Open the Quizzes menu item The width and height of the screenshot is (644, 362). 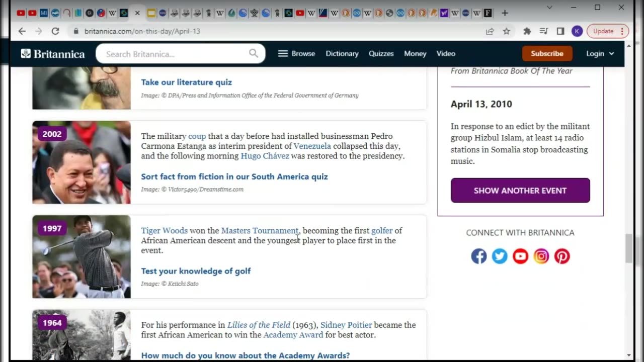[x=381, y=54]
